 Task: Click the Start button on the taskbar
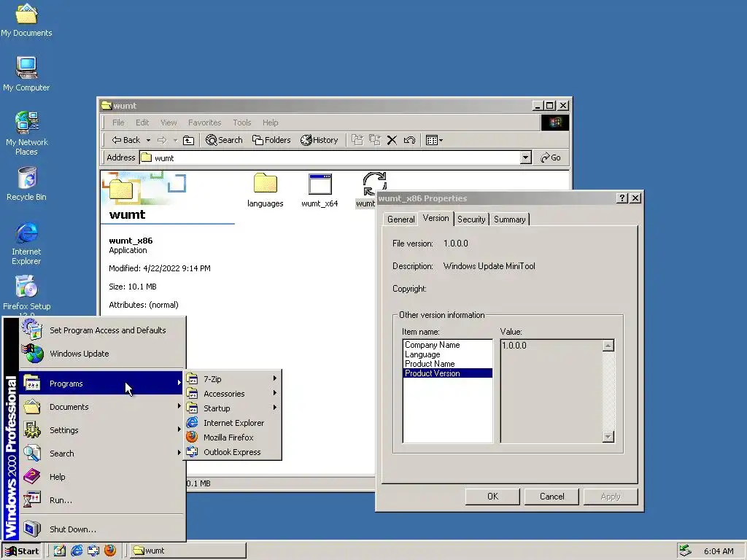coord(22,551)
